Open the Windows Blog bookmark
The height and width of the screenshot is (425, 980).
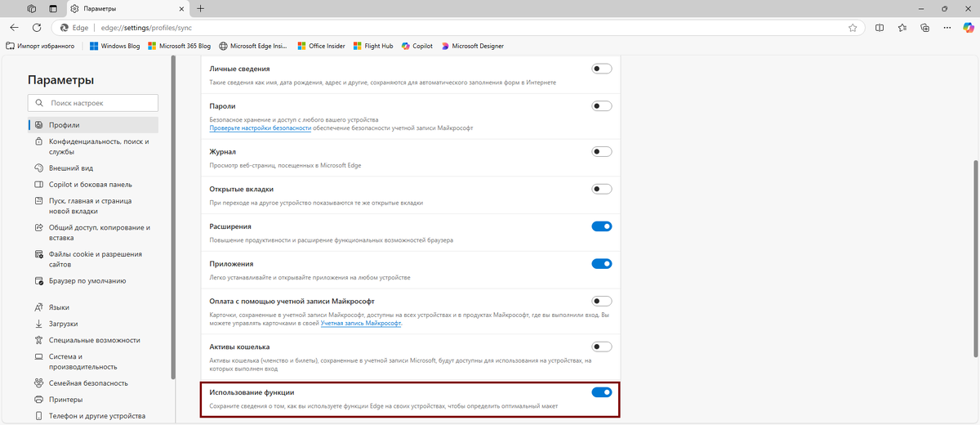tap(114, 46)
